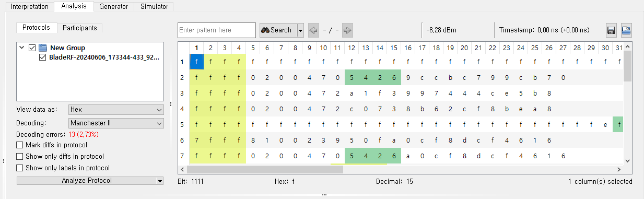
Task: Click the save protocol floppy disk icon
Action: tap(611, 30)
